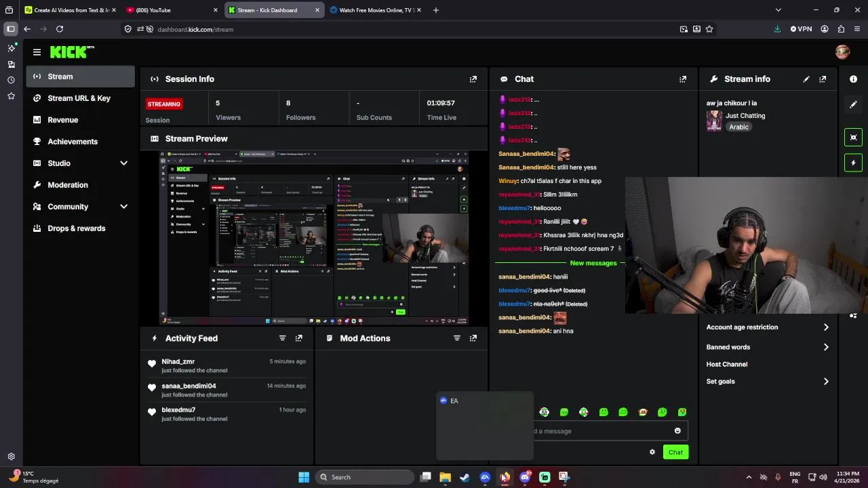
Task: Open File Explorer from the taskbar
Action: 445,477
